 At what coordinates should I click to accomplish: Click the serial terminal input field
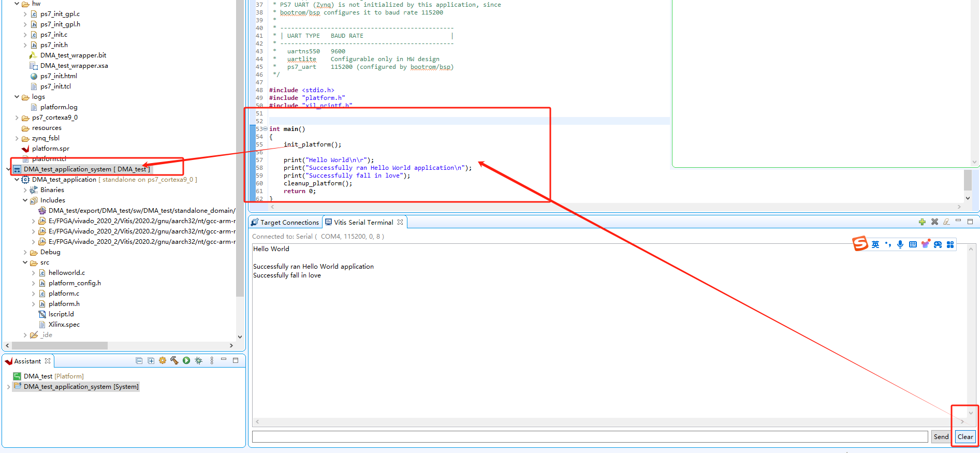click(x=590, y=436)
